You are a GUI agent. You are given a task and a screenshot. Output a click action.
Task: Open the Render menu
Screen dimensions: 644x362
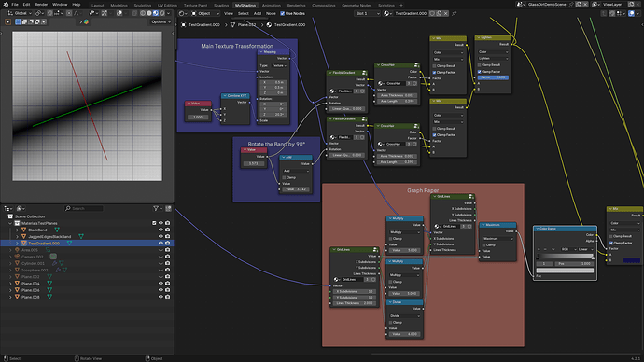point(41,4)
